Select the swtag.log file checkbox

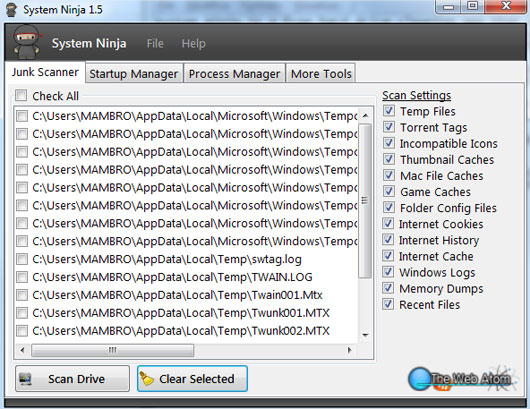point(22,259)
